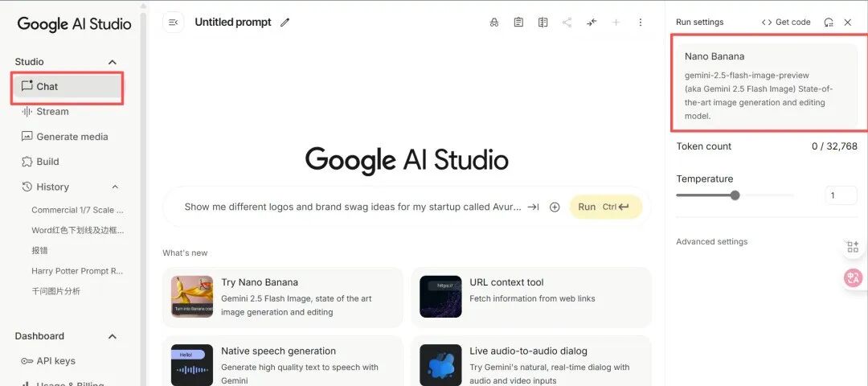Collapse the History section in the sidebar
This screenshot has height=386, width=868.
[114, 187]
